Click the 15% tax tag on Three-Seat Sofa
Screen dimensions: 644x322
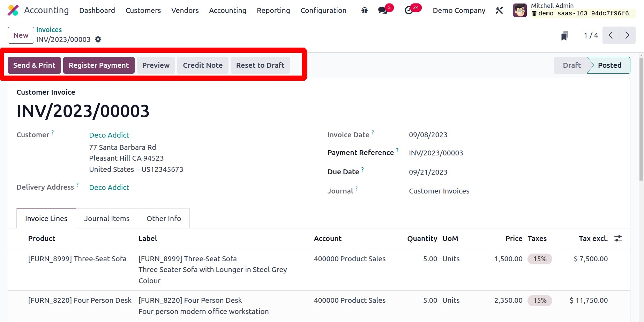(539, 259)
